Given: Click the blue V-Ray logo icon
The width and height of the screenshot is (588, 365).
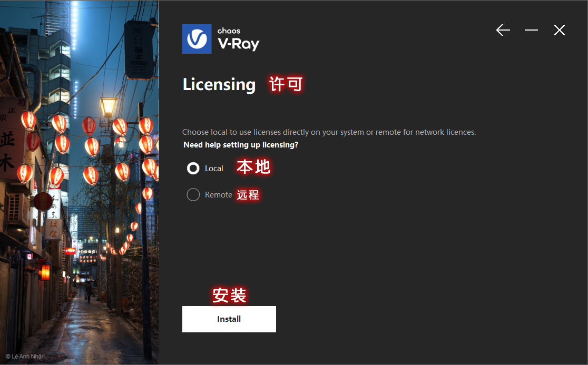Looking at the screenshot, I should tap(197, 39).
